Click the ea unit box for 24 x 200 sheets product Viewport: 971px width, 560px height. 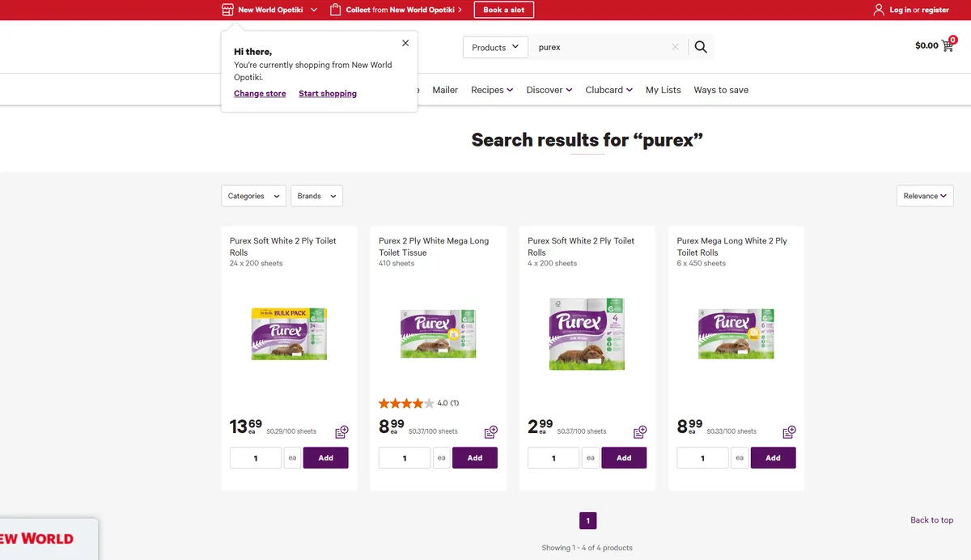coord(292,458)
